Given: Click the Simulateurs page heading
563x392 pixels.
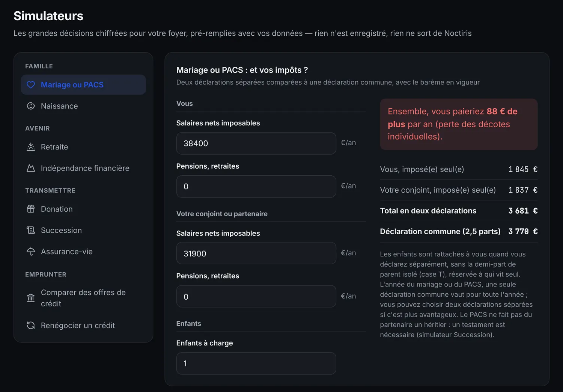Looking at the screenshot, I should pyautogui.click(x=48, y=16).
